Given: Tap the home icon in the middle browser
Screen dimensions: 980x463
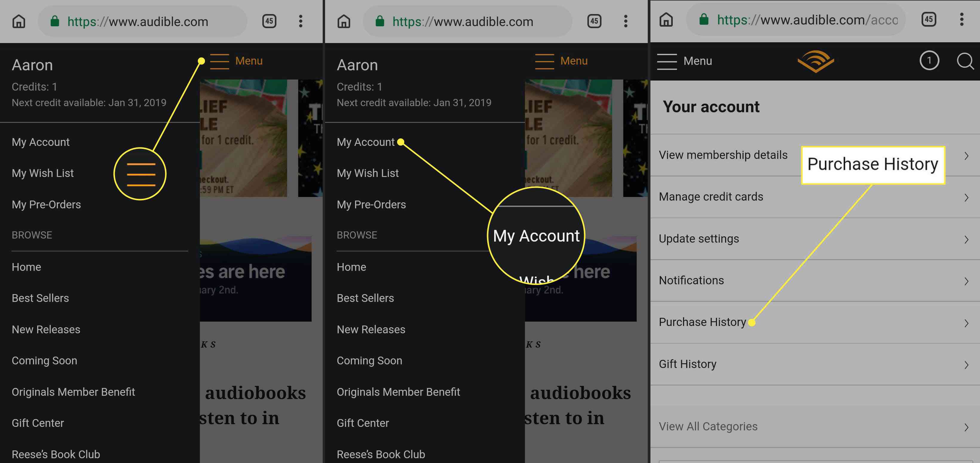Looking at the screenshot, I should coord(344,21).
